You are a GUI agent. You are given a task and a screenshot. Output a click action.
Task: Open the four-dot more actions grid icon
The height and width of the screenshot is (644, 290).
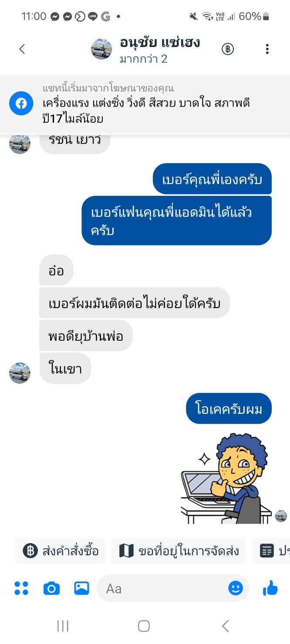21,588
